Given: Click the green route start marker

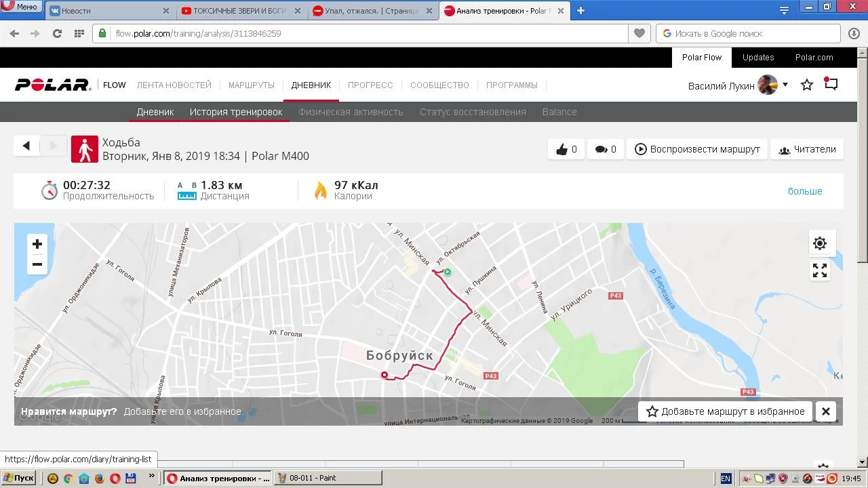Looking at the screenshot, I should coord(448,272).
